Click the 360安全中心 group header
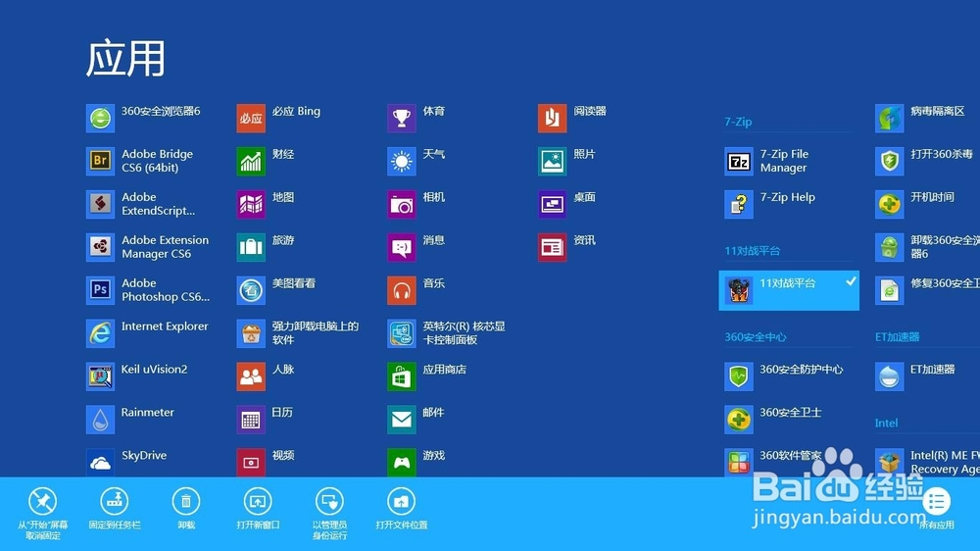This screenshot has height=551, width=980. 756,337
